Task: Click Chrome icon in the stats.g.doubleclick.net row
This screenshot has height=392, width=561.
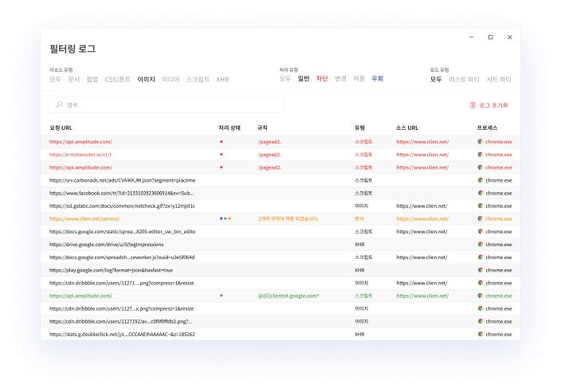Action: tap(481, 334)
